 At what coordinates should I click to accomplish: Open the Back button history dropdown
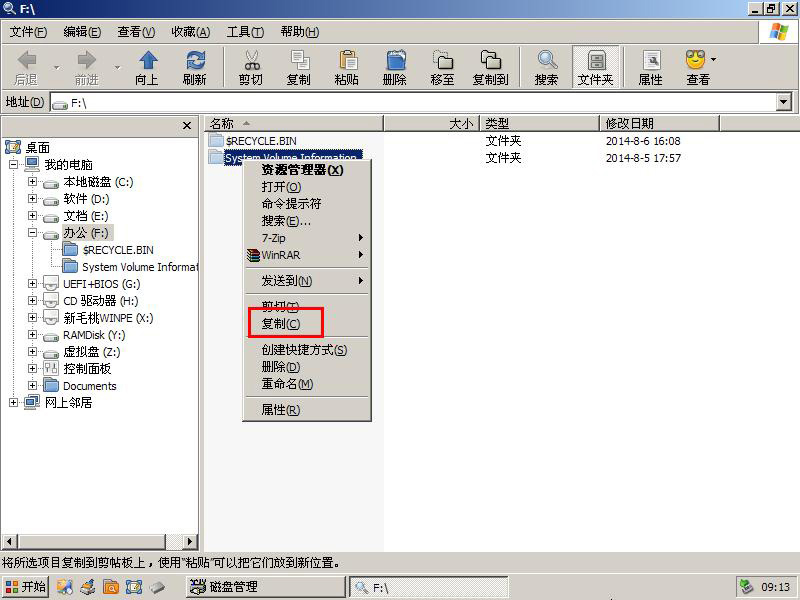pos(57,67)
